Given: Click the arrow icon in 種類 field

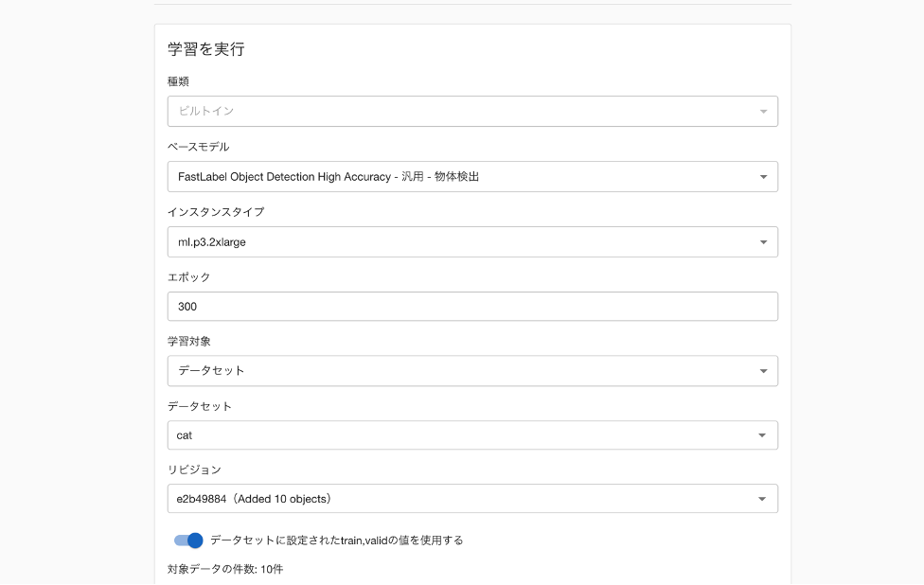Looking at the screenshot, I should [x=763, y=112].
